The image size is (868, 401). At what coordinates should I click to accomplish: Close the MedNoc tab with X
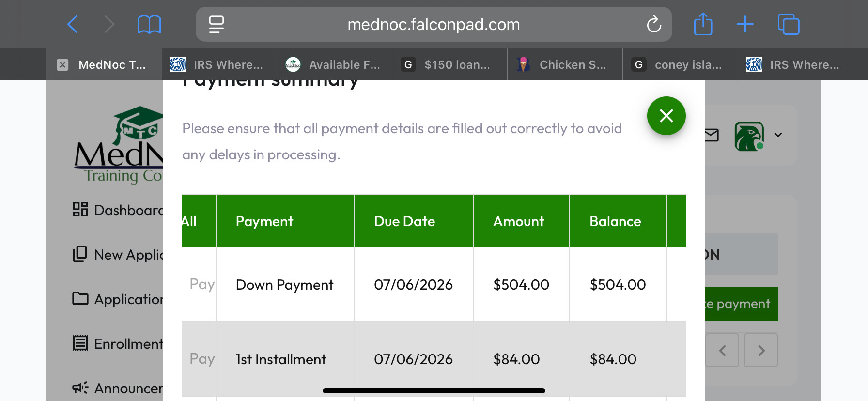[62, 65]
